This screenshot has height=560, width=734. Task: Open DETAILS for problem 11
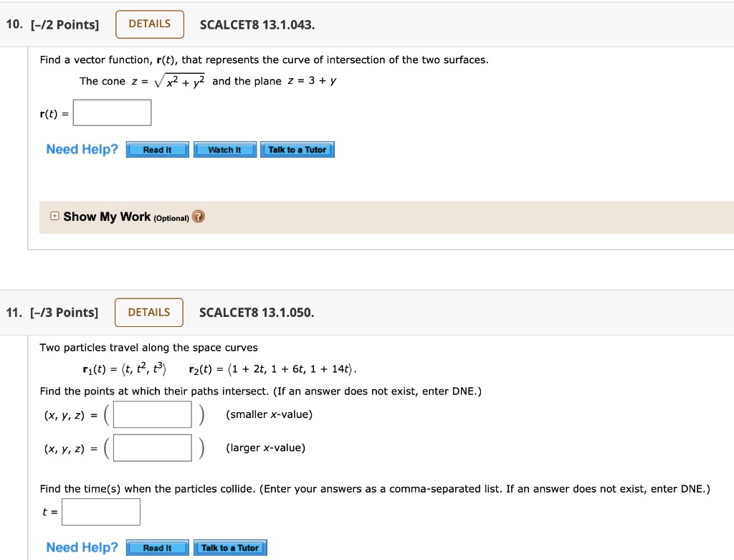click(148, 312)
